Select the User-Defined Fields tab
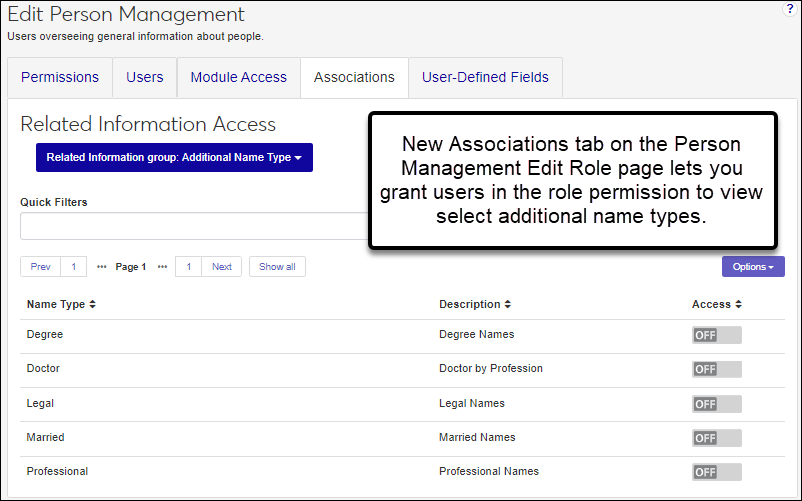The width and height of the screenshot is (802, 501). [485, 77]
